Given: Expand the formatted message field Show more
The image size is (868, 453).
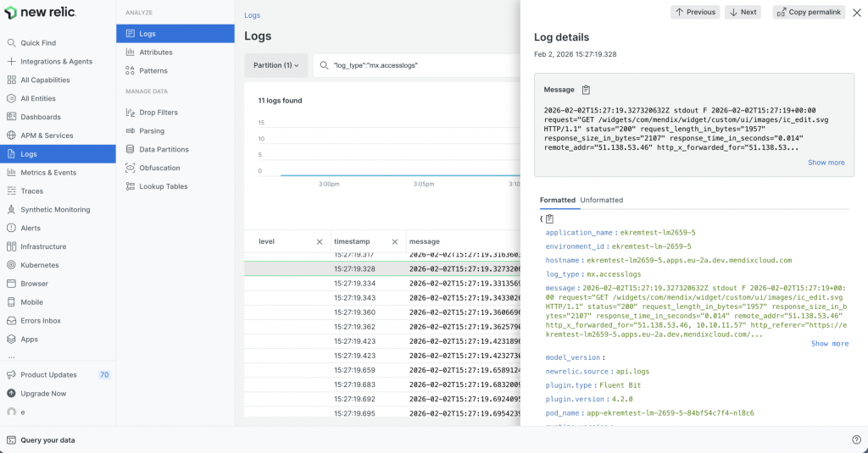Looking at the screenshot, I should click(x=829, y=344).
